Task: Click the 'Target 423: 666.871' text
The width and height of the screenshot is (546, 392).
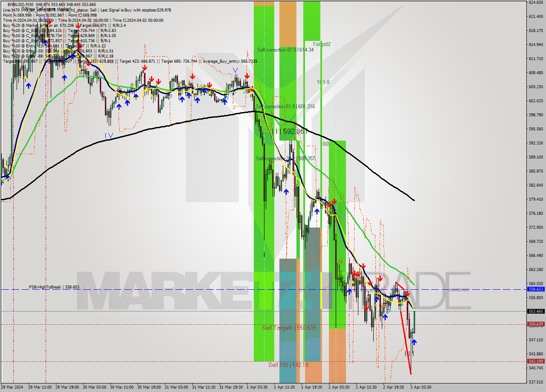Action: 137,61
